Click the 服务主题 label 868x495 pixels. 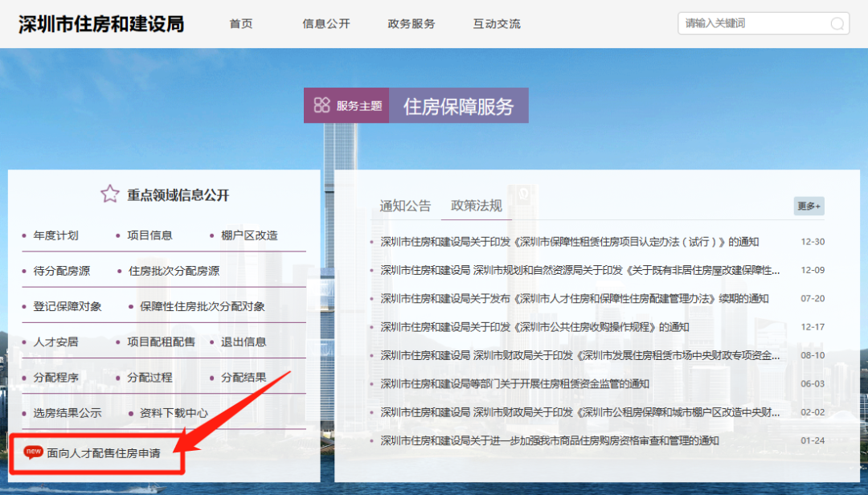tap(359, 106)
